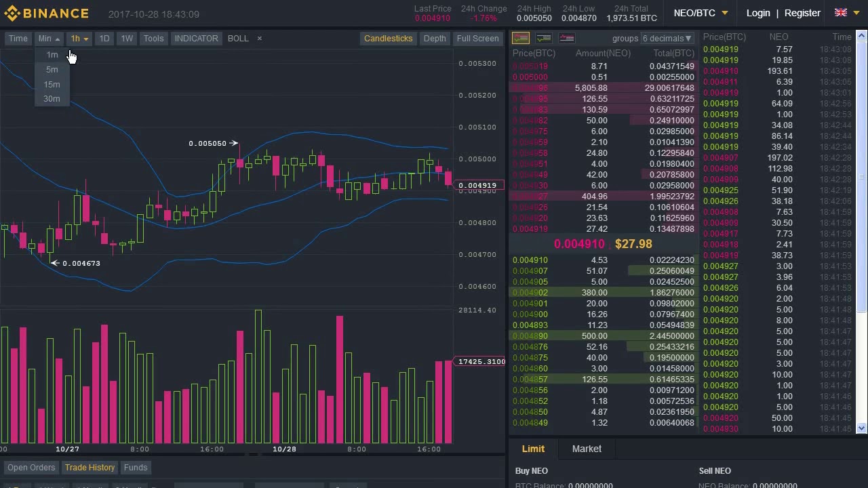Show combined buy and sell order book view
Viewport: 868px width, 488px height.
coord(521,38)
